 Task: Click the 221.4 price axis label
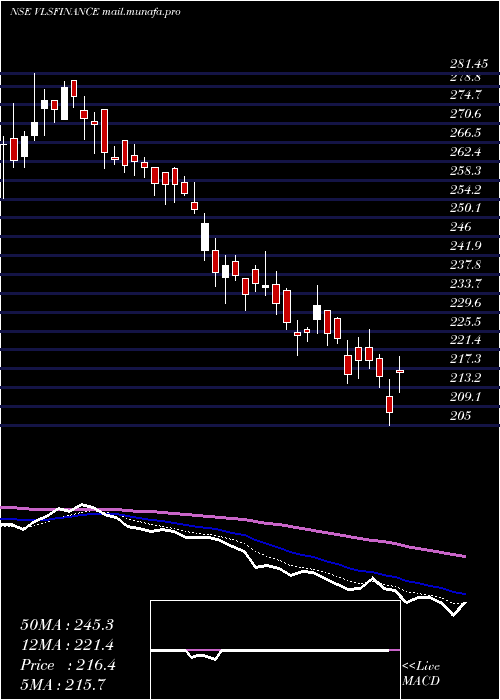466,341
